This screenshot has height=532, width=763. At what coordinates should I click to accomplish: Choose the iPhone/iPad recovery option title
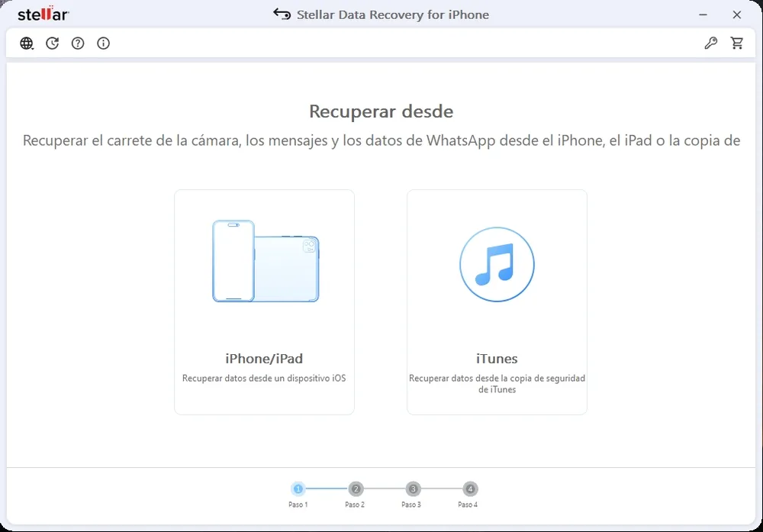point(264,359)
